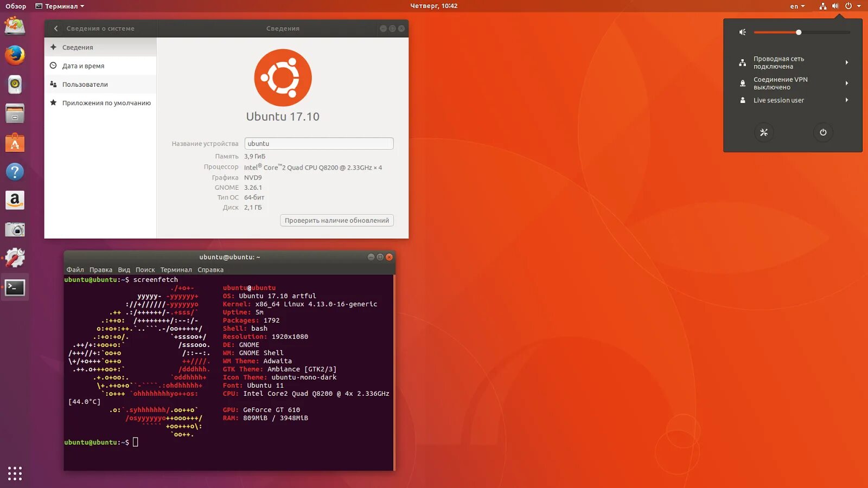Expand the Проводная сеть подключена entry
868x488 pixels.
793,62
